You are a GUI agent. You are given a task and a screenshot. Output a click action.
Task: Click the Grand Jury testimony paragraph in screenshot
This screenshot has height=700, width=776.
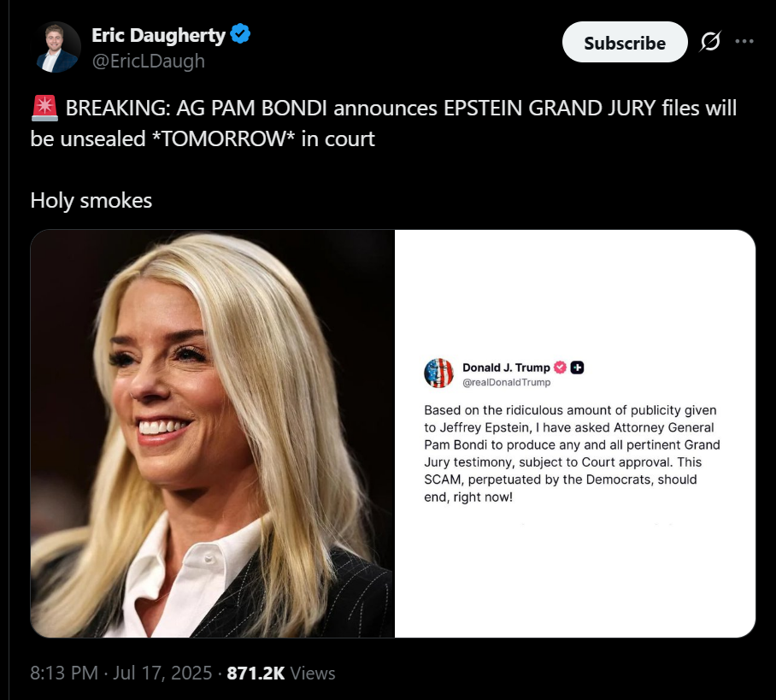(572, 454)
